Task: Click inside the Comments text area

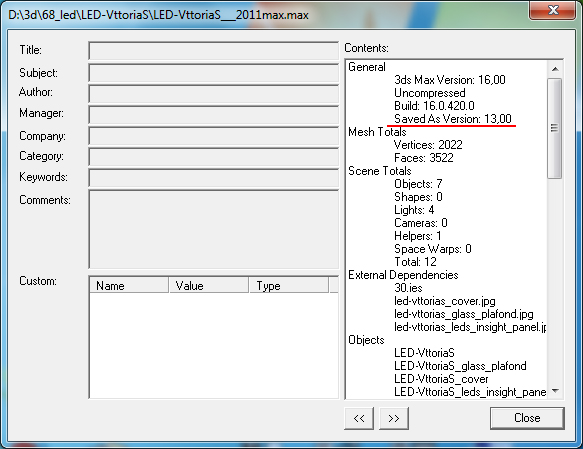Action: 213,229
